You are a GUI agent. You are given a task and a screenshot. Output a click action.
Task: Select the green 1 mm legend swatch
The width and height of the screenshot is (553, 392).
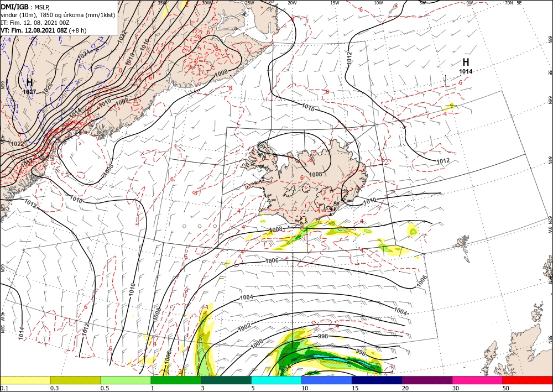pyautogui.click(x=176, y=380)
